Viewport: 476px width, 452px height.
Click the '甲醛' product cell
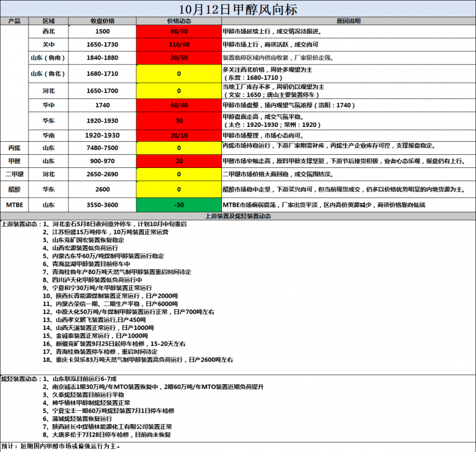click(x=14, y=161)
